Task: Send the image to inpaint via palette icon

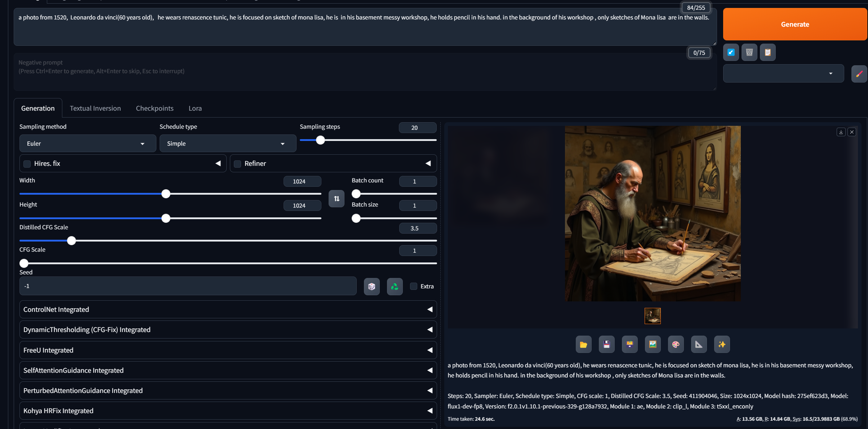Action: (676, 345)
